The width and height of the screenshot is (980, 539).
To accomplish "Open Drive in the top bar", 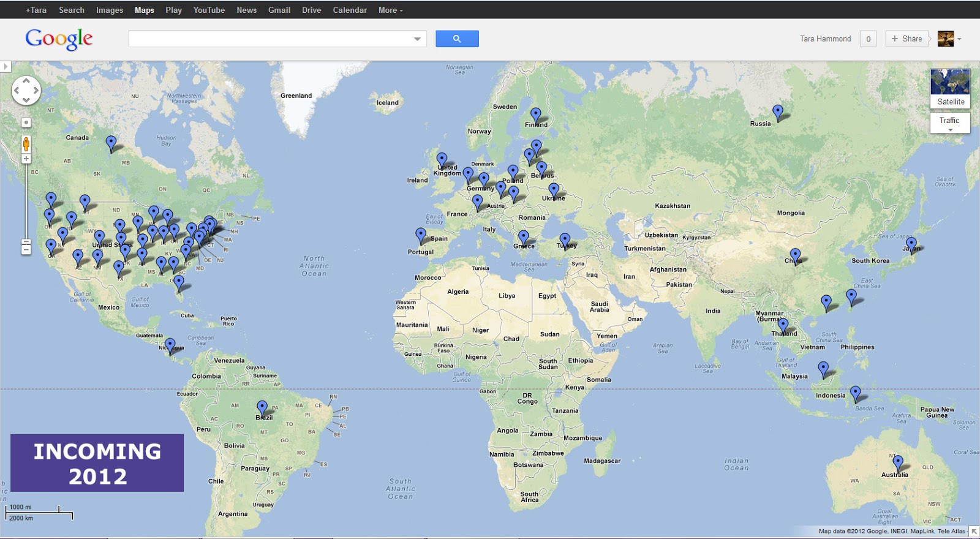I will 312,10.
